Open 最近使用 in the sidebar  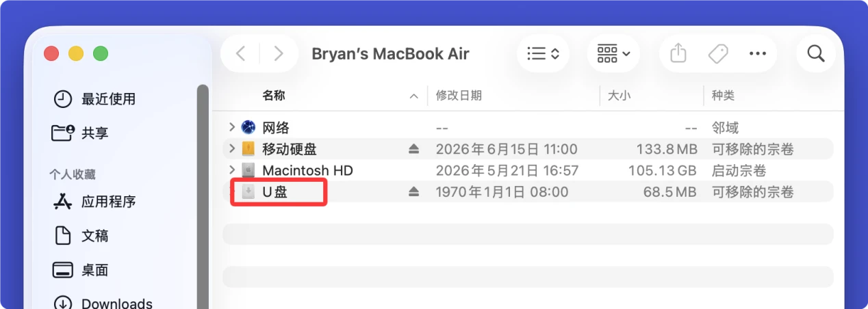pos(94,99)
